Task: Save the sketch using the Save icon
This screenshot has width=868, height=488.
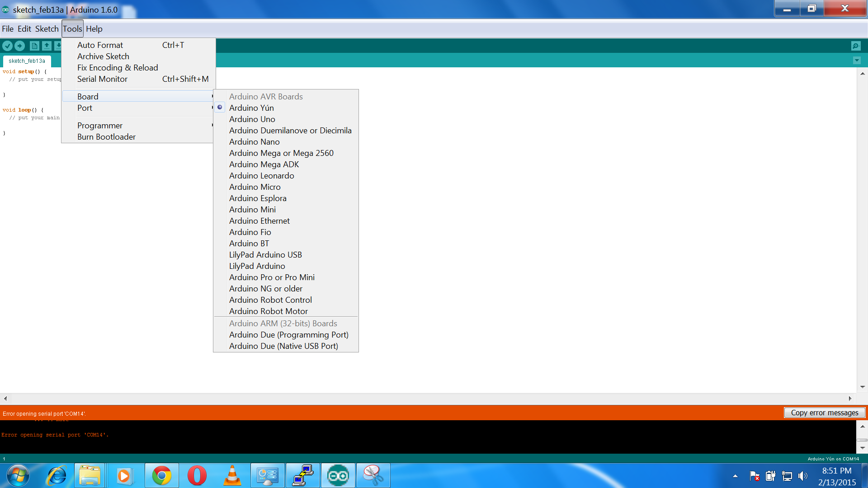Action: (59, 46)
